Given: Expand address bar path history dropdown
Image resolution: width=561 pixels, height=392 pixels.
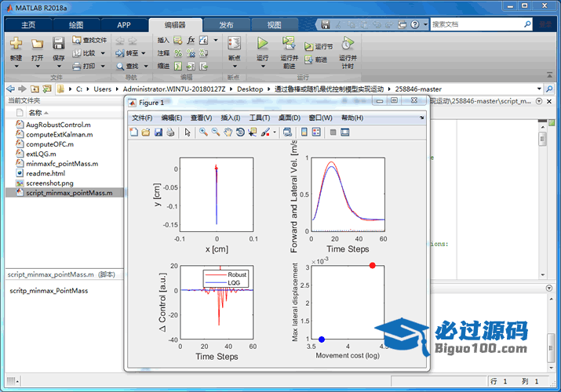Looking at the screenshot, I should coord(539,89).
